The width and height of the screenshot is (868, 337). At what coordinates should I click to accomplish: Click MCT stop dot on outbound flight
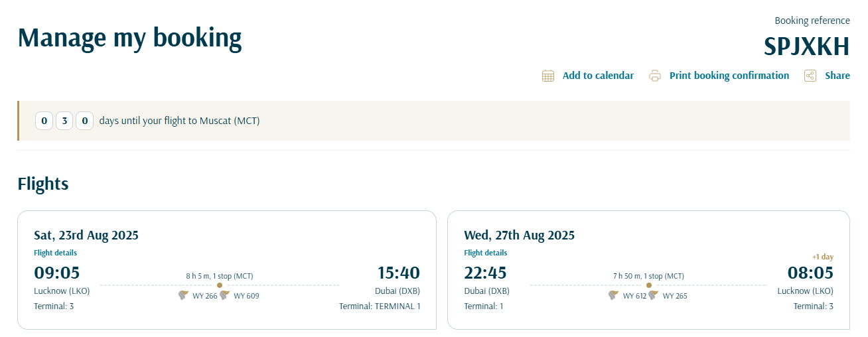click(x=220, y=285)
